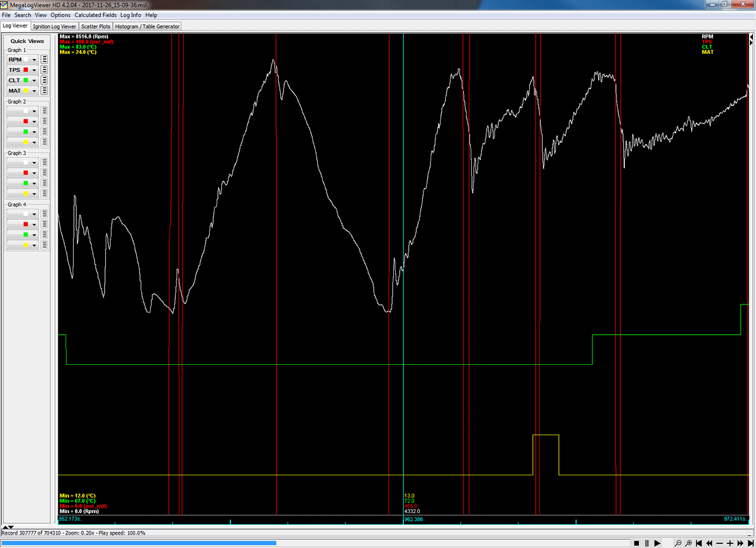Switch to the Scatter Plots tab

[96, 26]
